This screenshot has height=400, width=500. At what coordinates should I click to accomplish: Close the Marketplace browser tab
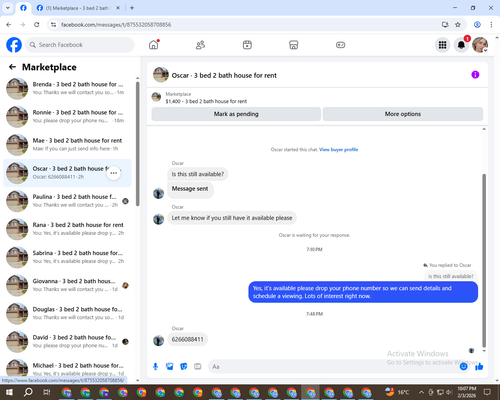[x=118, y=8]
